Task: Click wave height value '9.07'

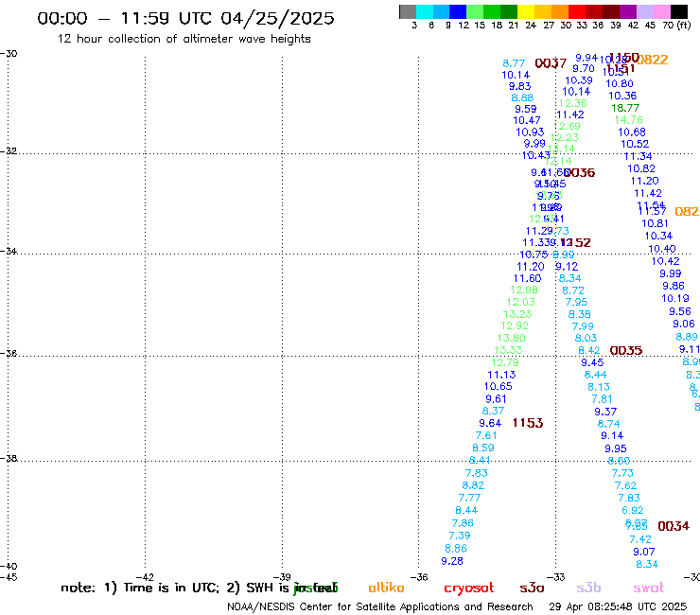Action: pos(644,553)
